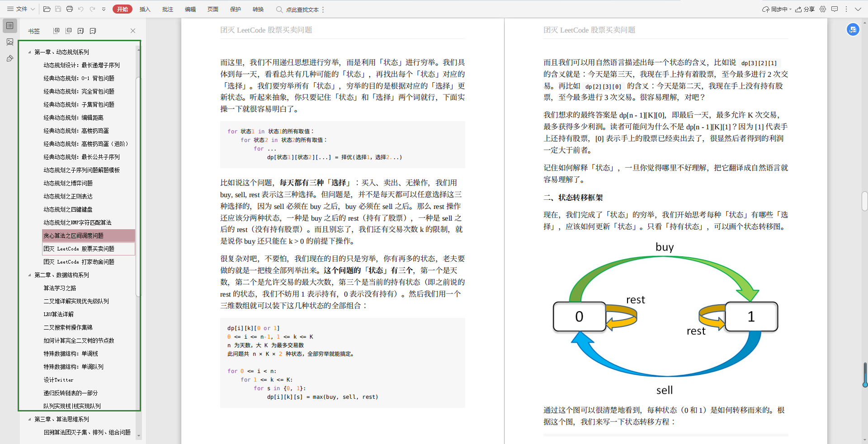Open settings gear icon in top right

823,9
